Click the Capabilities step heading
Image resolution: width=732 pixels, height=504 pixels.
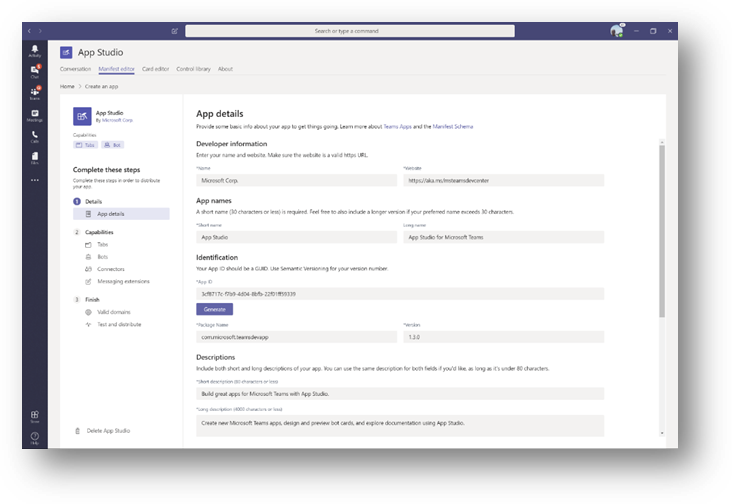click(99, 232)
